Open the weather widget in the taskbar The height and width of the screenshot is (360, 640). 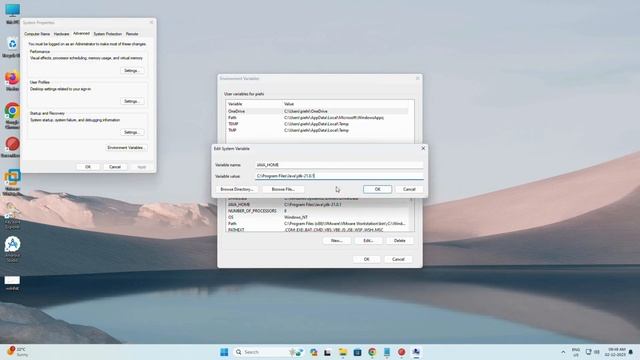(17, 352)
